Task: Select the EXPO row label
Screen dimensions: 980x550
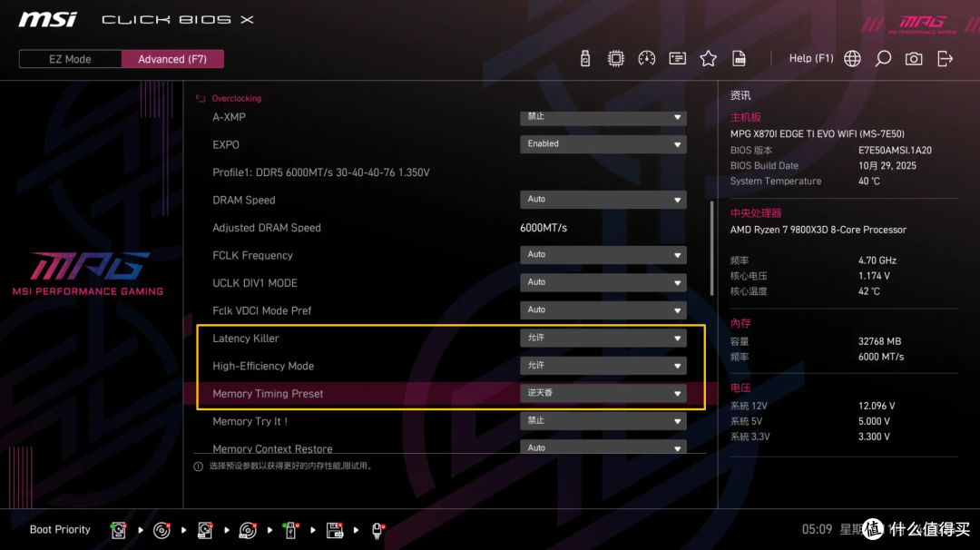Action: pos(226,145)
